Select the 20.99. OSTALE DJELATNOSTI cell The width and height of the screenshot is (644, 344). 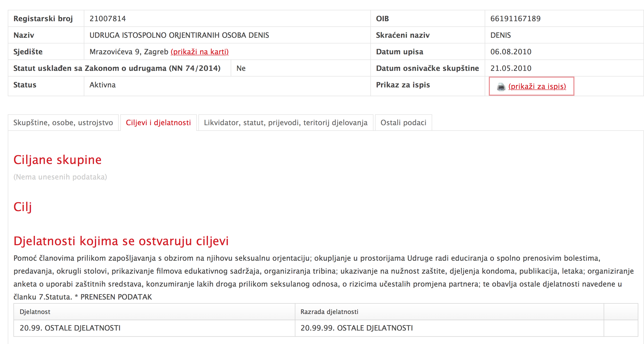point(70,328)
